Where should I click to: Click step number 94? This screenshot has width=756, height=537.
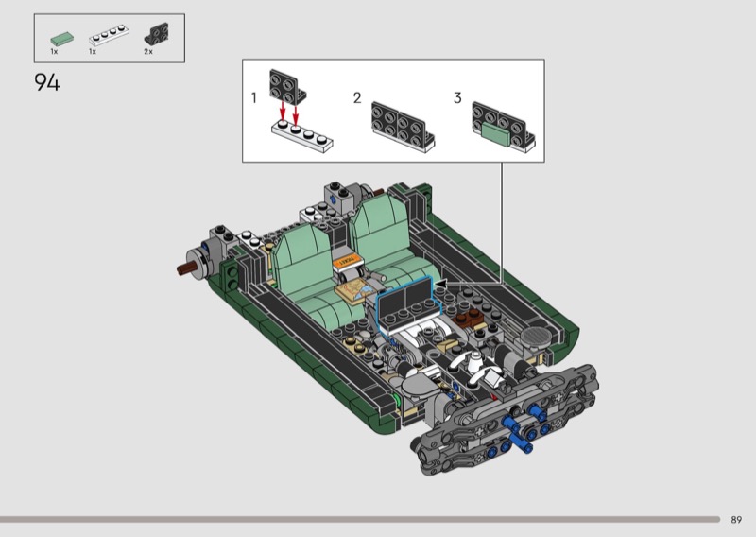click(47, 82)
